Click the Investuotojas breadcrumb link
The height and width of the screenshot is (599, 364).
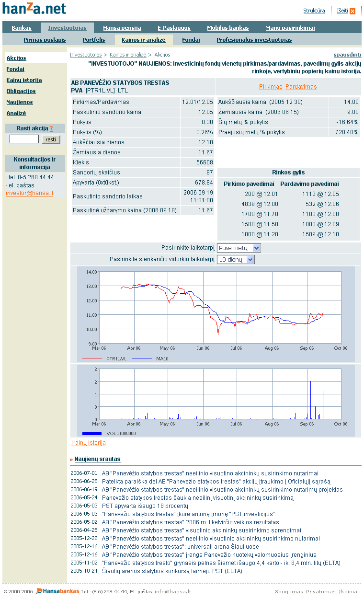86,55
